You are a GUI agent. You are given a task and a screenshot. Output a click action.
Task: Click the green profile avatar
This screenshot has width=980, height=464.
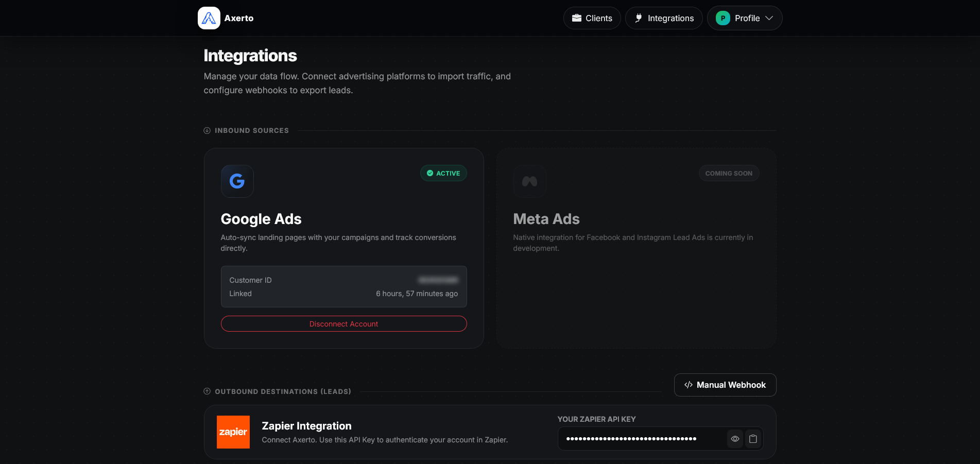(723, 18)
